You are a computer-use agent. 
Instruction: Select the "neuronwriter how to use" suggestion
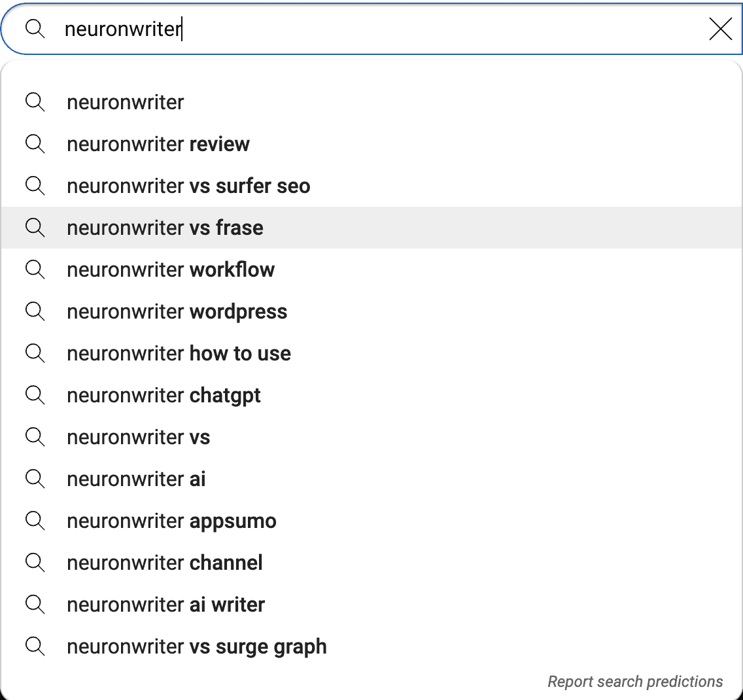pyautogui.click(x=179, y=353)
